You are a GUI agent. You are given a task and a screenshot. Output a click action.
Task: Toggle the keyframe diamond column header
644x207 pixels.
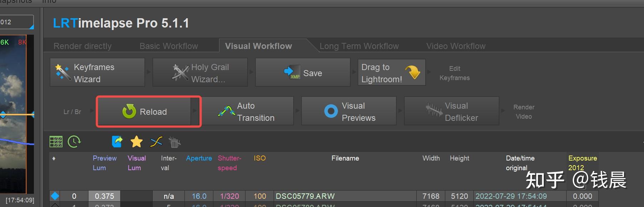click(54, 158)
